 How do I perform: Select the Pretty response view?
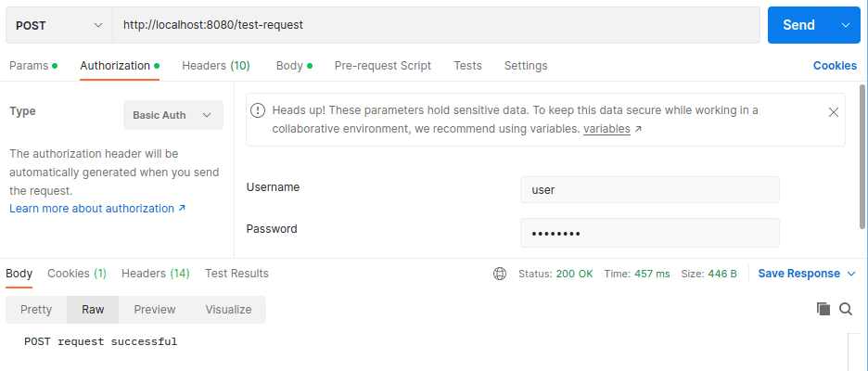36,310
